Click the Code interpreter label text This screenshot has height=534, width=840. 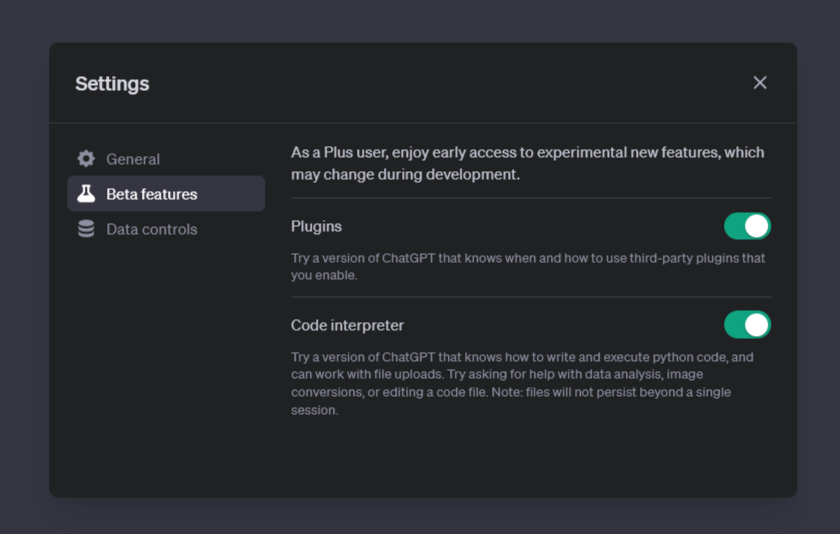pyautogui.click(x=347, y=325)
